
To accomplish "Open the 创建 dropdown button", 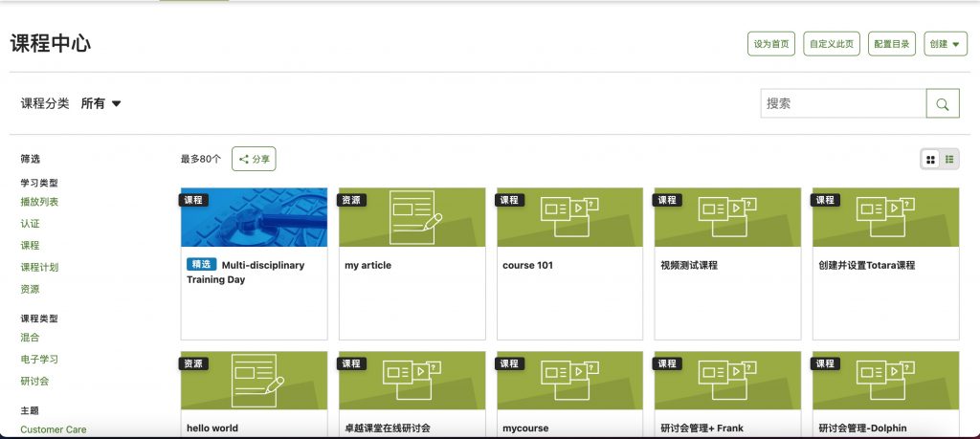I will [945, 44].
